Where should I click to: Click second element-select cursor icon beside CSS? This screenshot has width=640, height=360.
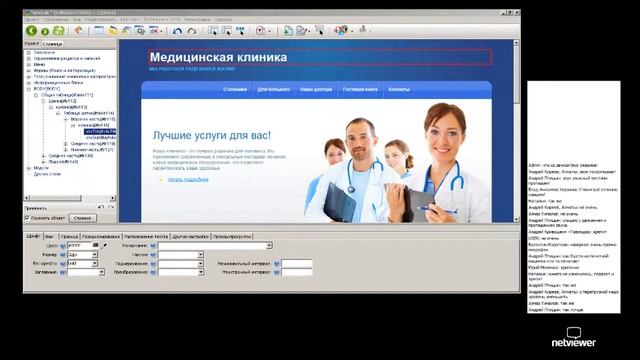coord(227,31)
